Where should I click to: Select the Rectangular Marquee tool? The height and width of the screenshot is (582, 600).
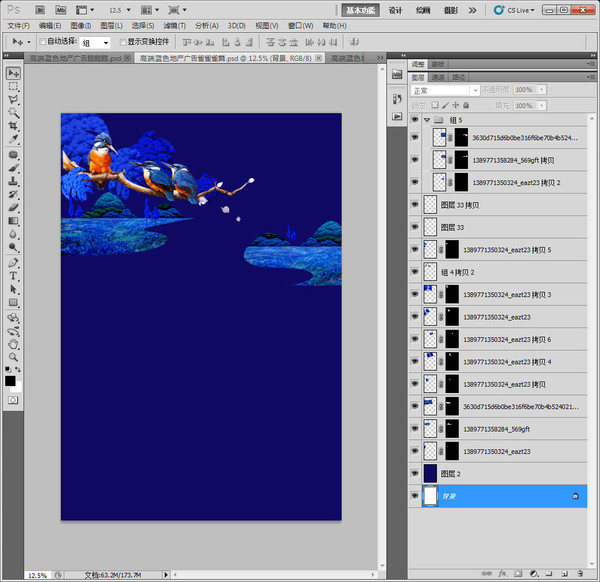coord(13,86)
